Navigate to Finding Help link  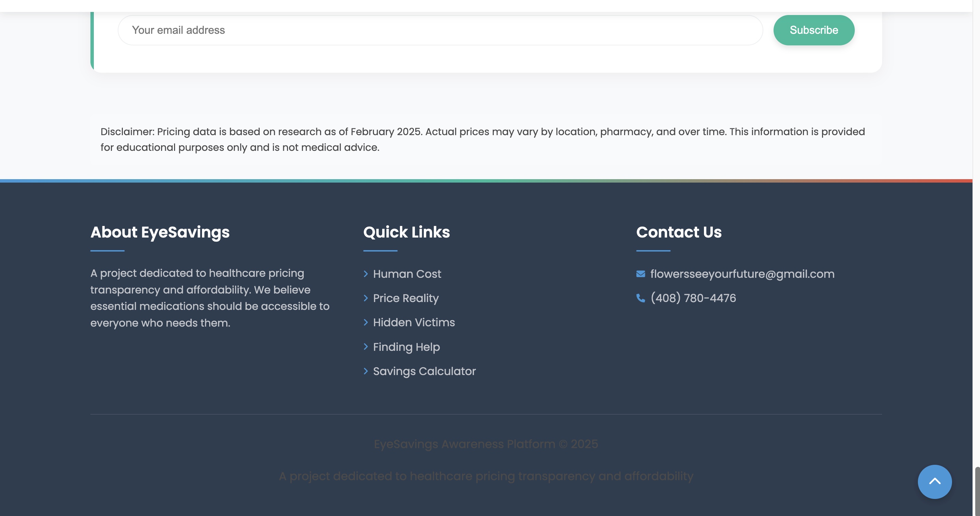[x=406, y=347]
